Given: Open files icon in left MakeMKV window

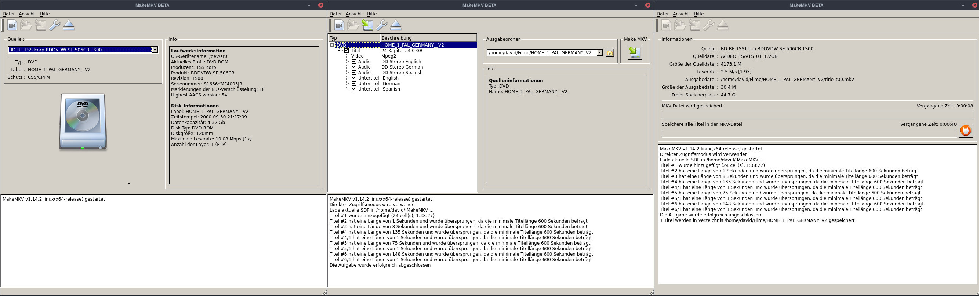Looking at the screenshot, I should tap(12, 25).
